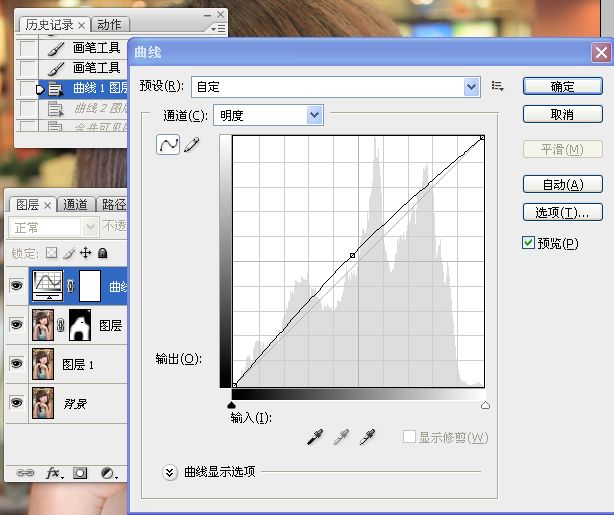The image size is (614, 515).
Task: Open 选项(T)... button
Action: click(x=562, y=212)
